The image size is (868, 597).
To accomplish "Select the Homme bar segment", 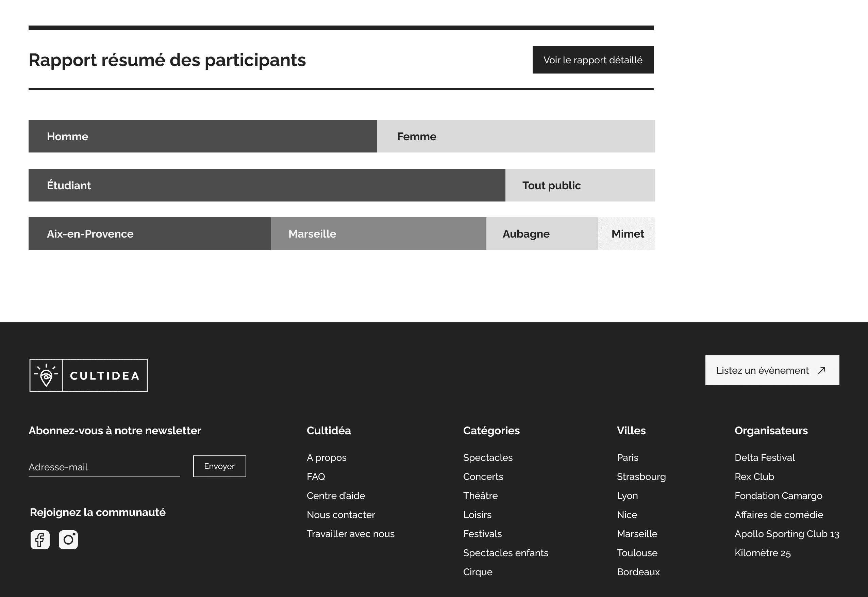I will [x=202, y=136].
